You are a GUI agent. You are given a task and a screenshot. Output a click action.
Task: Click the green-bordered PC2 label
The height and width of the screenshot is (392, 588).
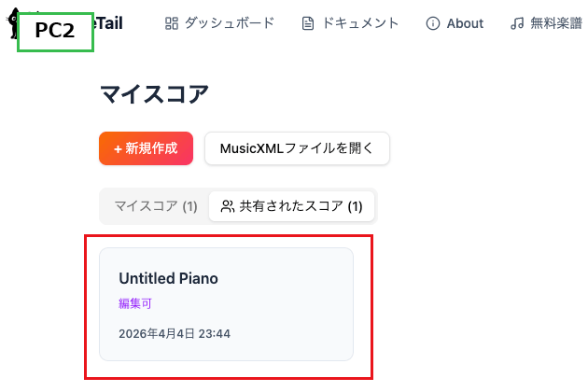(54, 31)
